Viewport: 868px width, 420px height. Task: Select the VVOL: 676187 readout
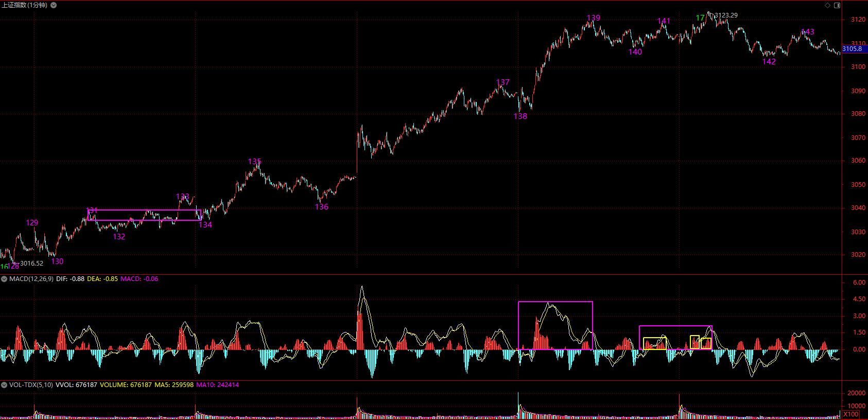tap(76, 385)
